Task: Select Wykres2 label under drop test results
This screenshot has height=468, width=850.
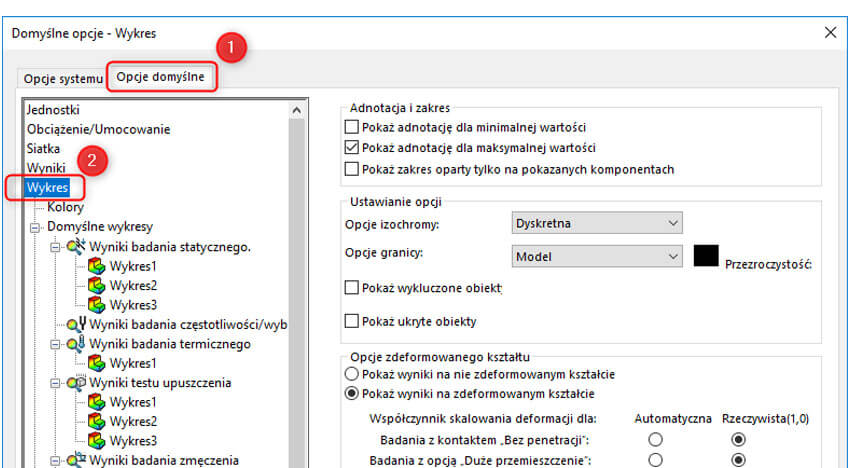Action: point(133,421)
